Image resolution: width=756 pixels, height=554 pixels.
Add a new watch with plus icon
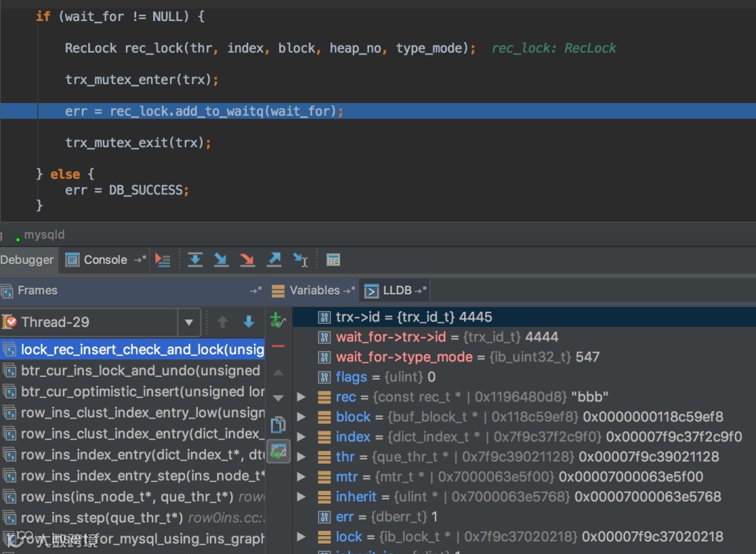pos(279,321)
